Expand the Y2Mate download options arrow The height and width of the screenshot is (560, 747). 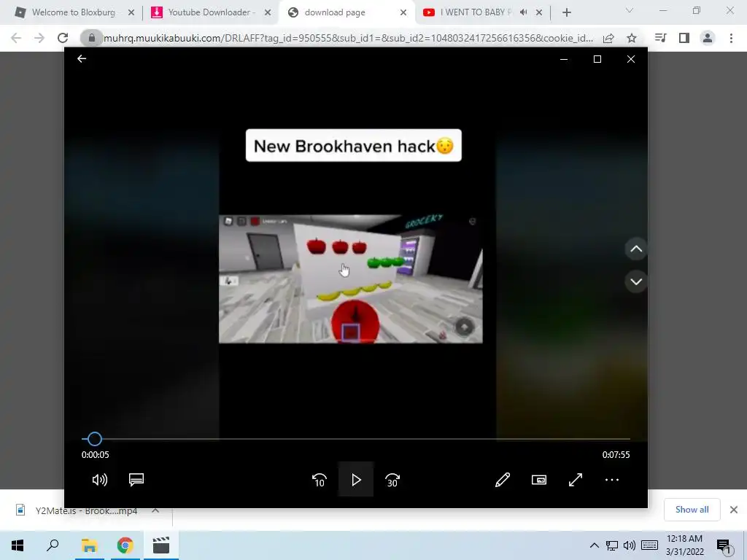coord(156,510)
